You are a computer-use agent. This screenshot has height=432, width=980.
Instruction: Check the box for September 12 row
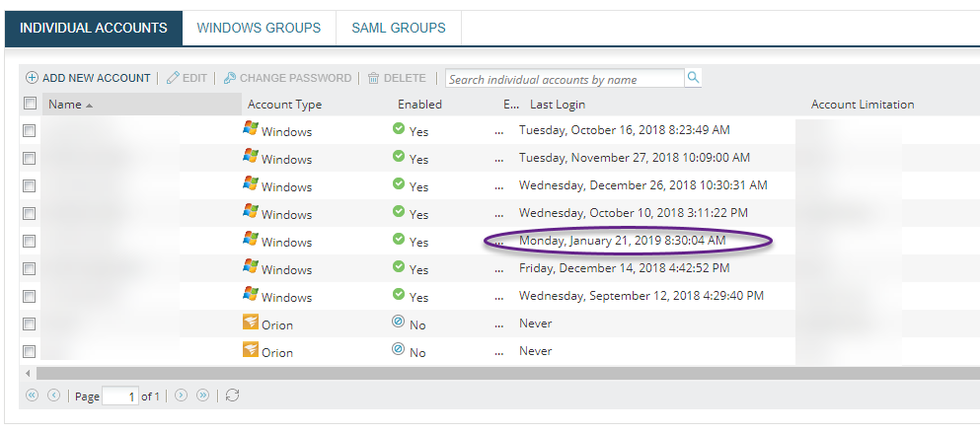click(x=30, y=296)
